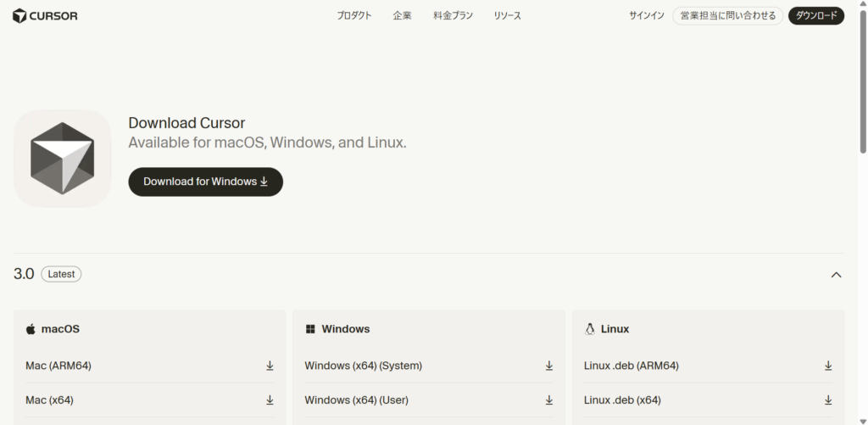Open the プロダクト menu

coord(353,15)
